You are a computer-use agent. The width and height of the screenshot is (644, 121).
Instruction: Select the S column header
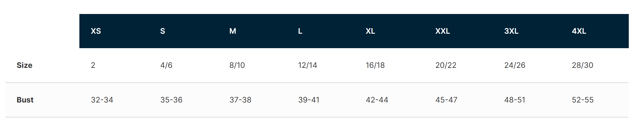[163, 31]
